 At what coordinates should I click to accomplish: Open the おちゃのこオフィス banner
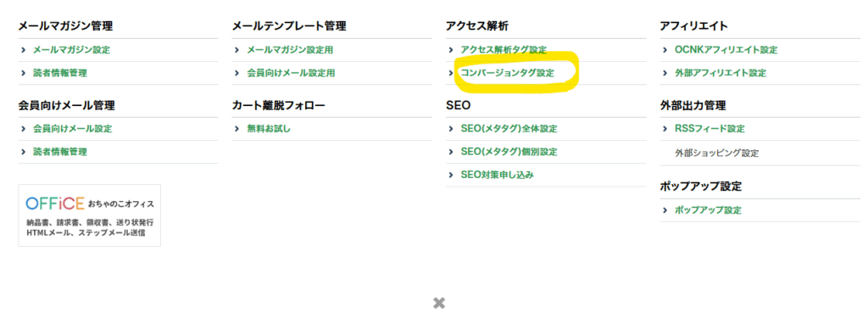pos(90,215)
